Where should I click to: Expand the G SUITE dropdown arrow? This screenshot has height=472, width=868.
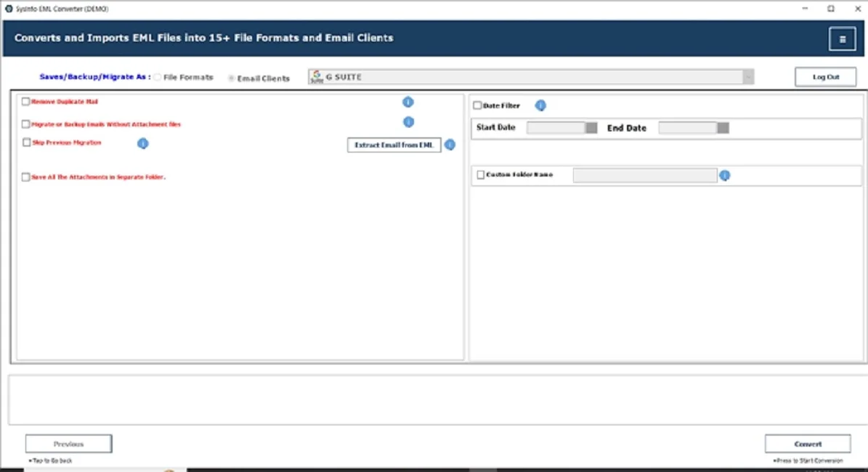(748, 77)
